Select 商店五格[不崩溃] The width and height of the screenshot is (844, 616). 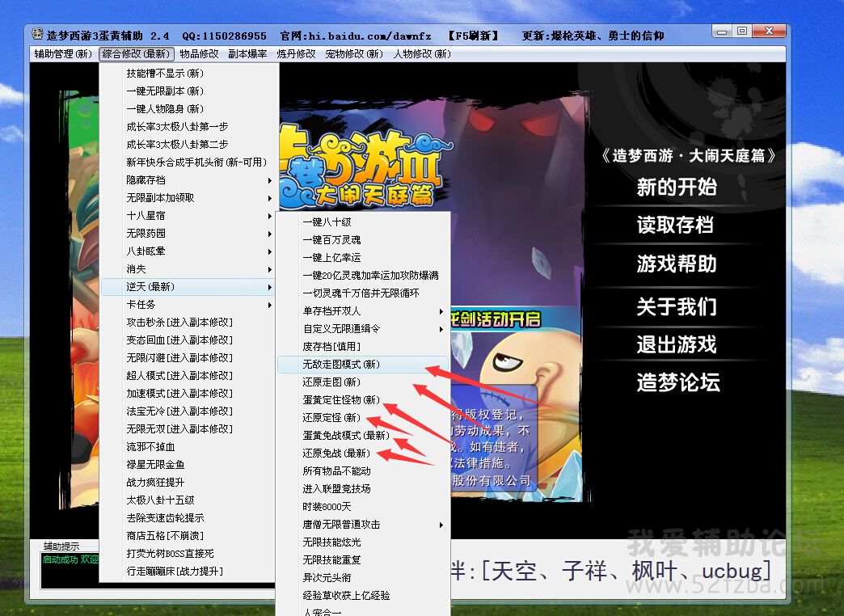188,535
